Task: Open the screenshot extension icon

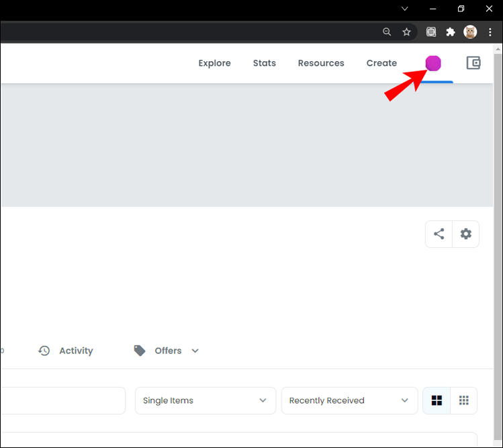Action: coord(431,32)
